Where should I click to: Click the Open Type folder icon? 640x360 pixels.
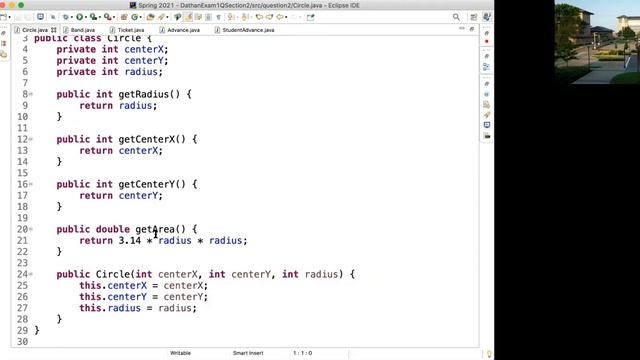(150, 17)
